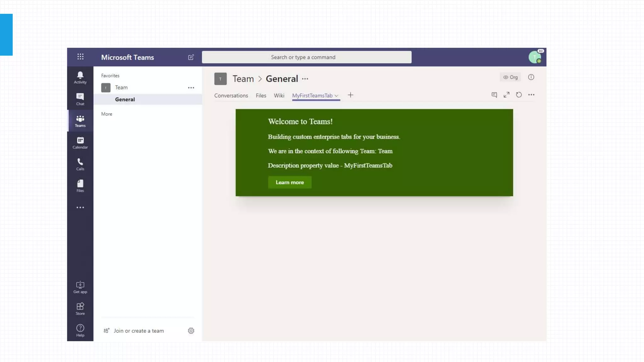644x362 pixels.
Task: Expand tab to full screen
Action: [x=506, y=95]
